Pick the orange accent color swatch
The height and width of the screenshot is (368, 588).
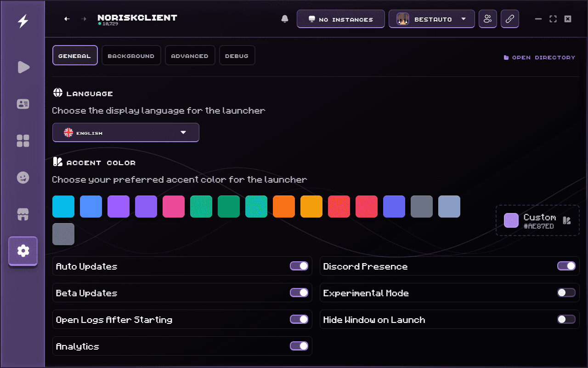coord(284,207)
